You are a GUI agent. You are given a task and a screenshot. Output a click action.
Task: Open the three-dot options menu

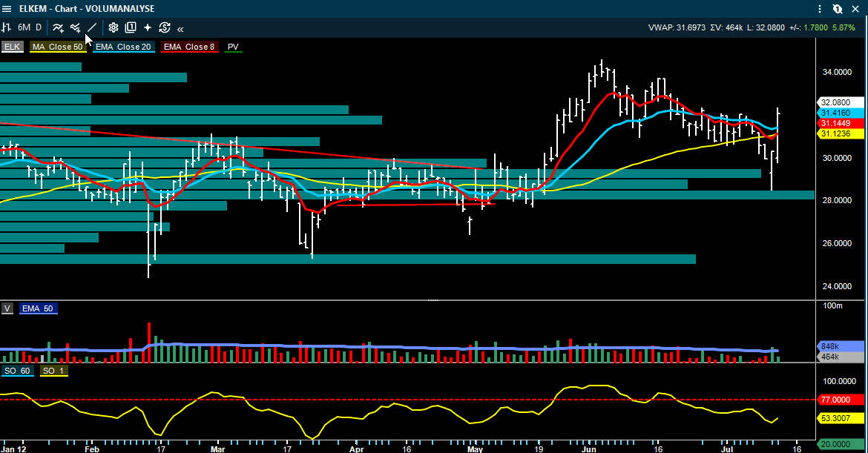click(820, 9)
